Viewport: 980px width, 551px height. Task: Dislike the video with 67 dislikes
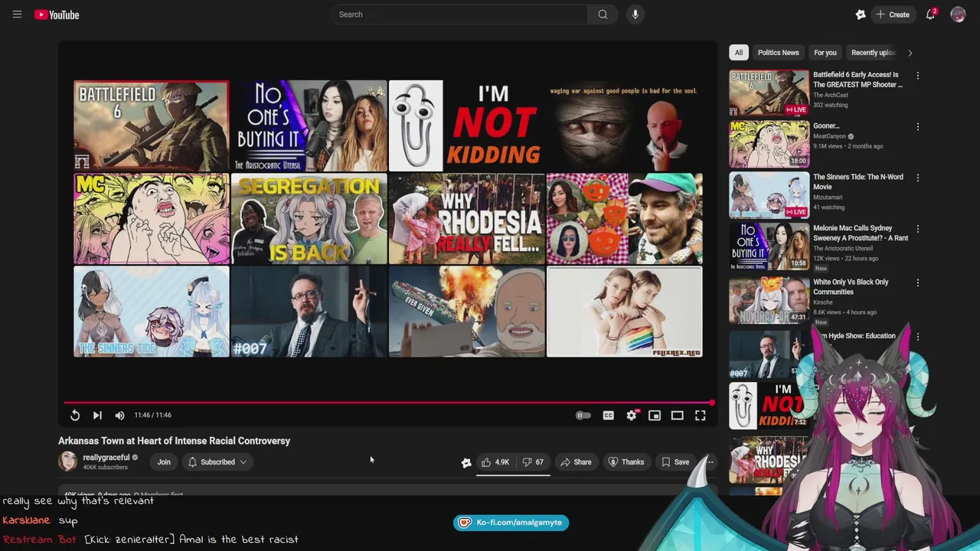click(x=533, y=462)
